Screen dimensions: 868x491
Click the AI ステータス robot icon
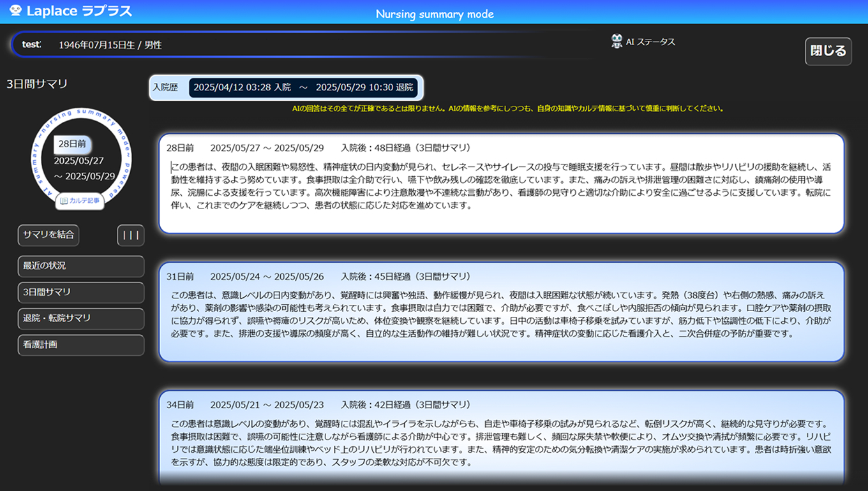coord(617,41)
